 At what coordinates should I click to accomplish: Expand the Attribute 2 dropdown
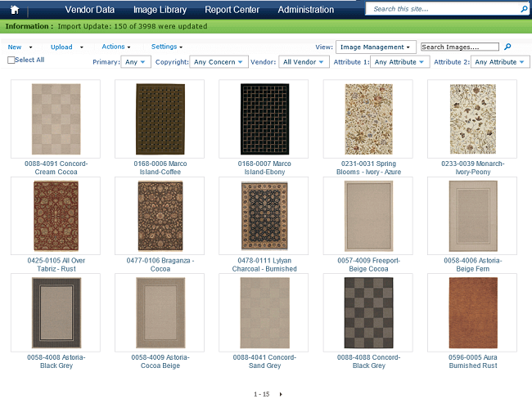pyautogui.click(x=500, y=62)
